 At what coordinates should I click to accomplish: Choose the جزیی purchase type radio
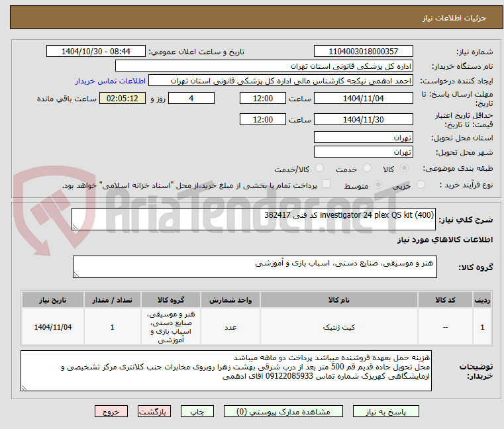coord(421,185)
